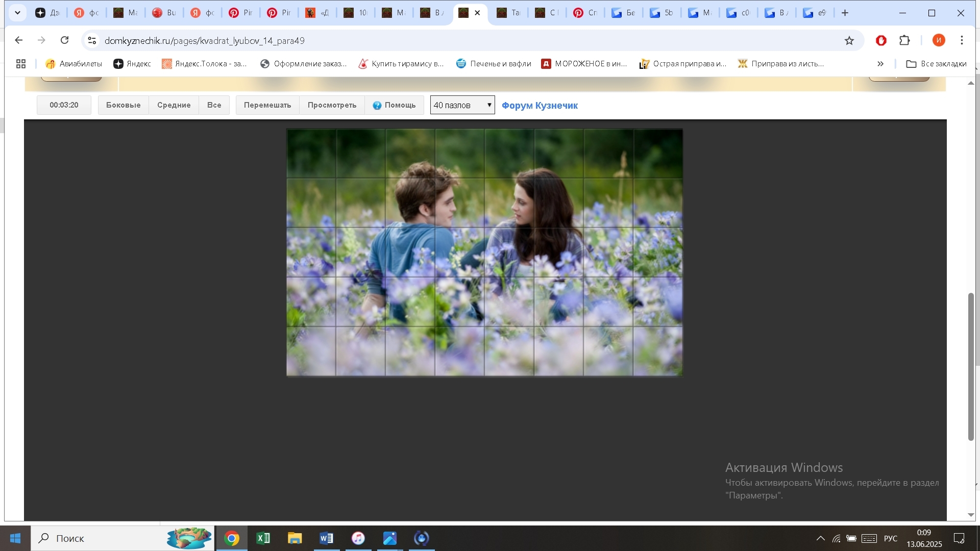Switch to the 'e9' tab
The width and height of the screenshot is (980, 551).
point(815,13)
